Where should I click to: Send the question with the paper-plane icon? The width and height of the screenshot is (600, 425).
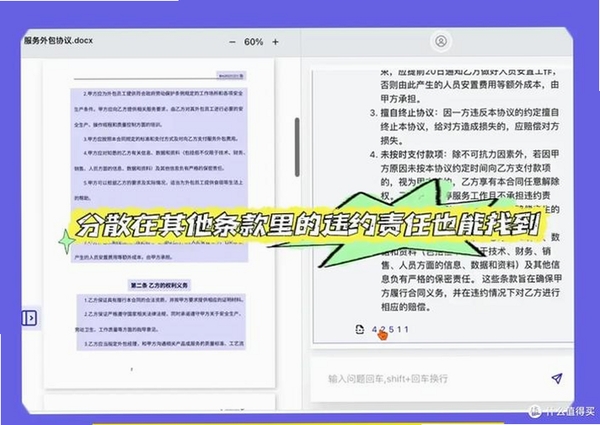click(x=557, y=378)
